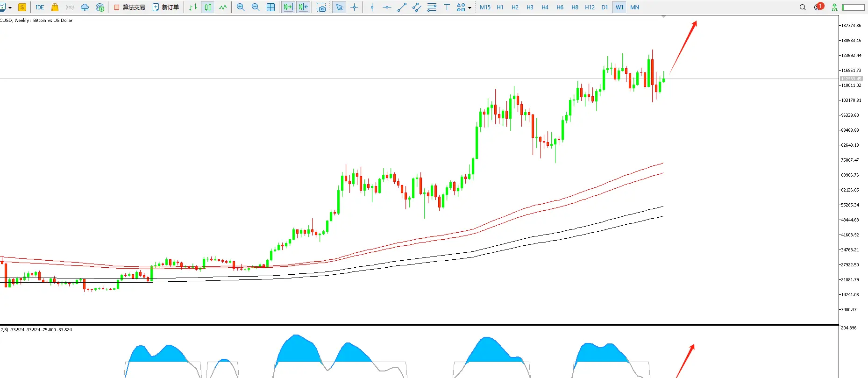Open the shapes objects tool
Viewport: 868px width, 378px height.
coord(461,7)
